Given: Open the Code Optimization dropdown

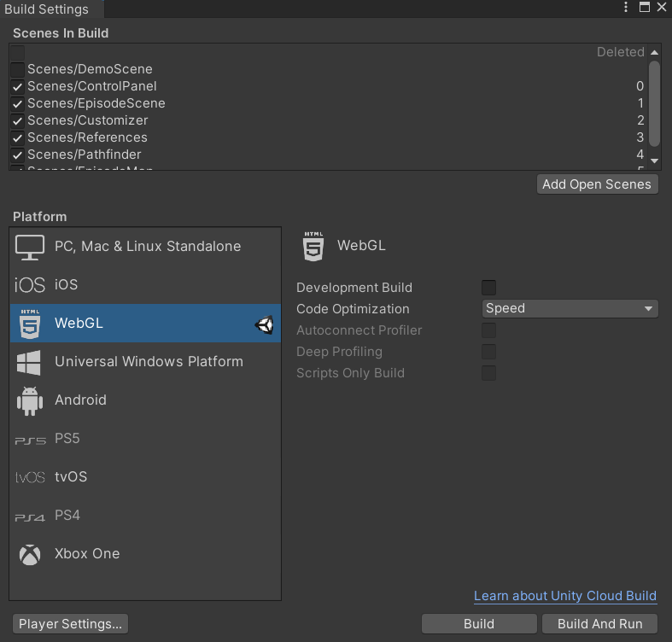Looking at the screenshot, I should click(570, 308).
